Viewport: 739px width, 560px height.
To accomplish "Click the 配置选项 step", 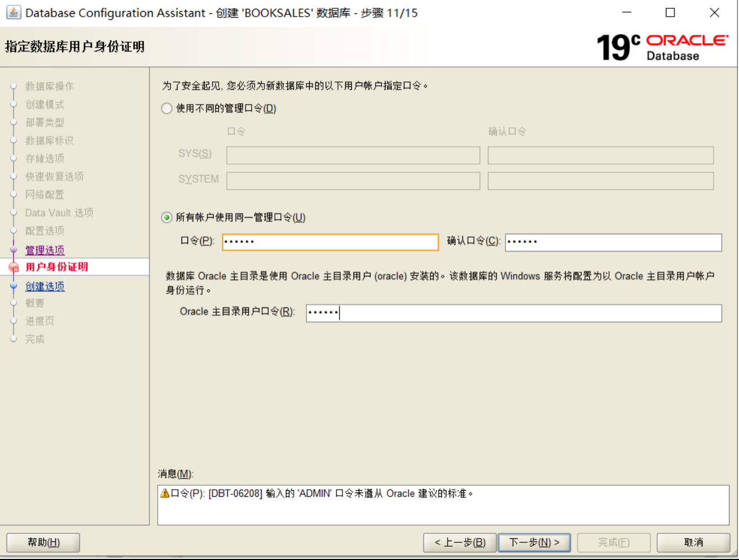I will [x=45, y=231].
